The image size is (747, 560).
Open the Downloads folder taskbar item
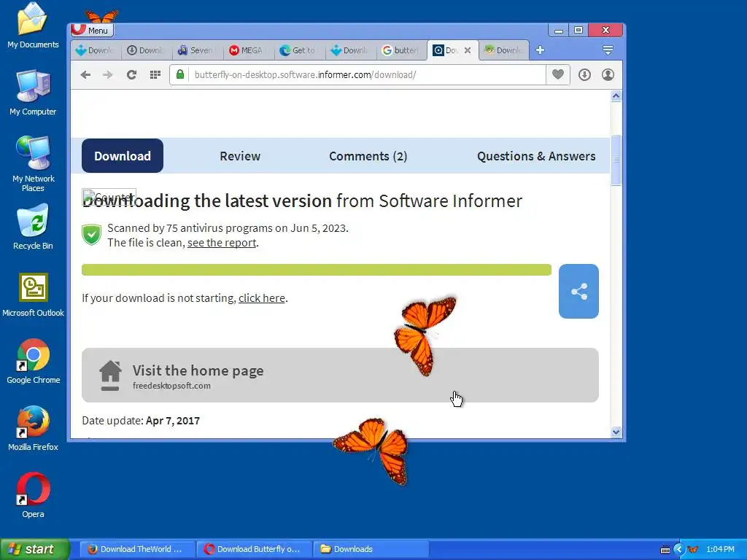(x=371, y=549)
